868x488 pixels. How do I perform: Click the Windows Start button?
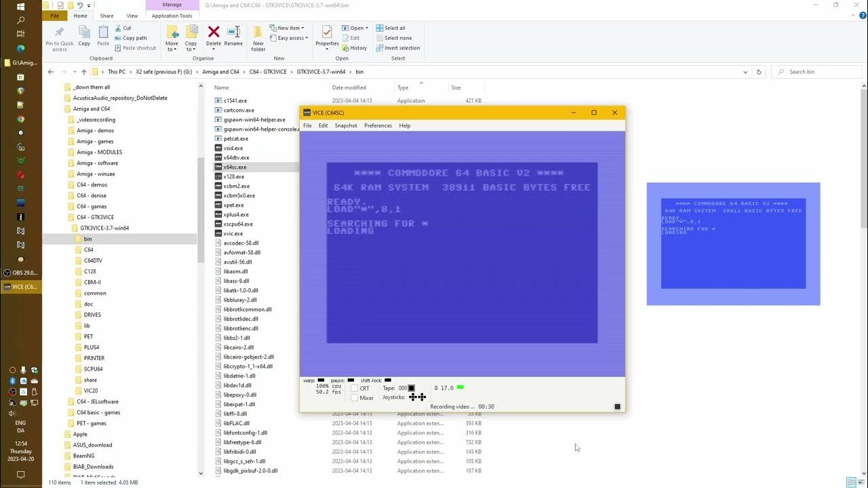(x=20, y=6)
